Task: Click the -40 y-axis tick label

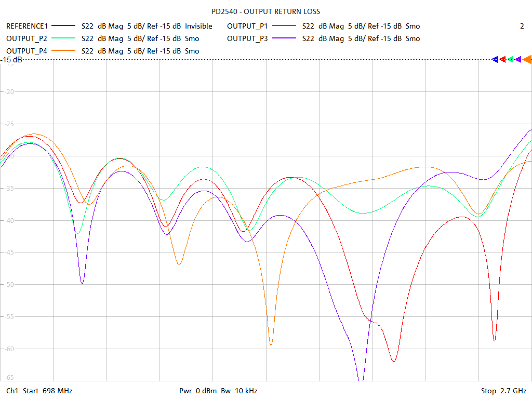Action: click(9, 220)
